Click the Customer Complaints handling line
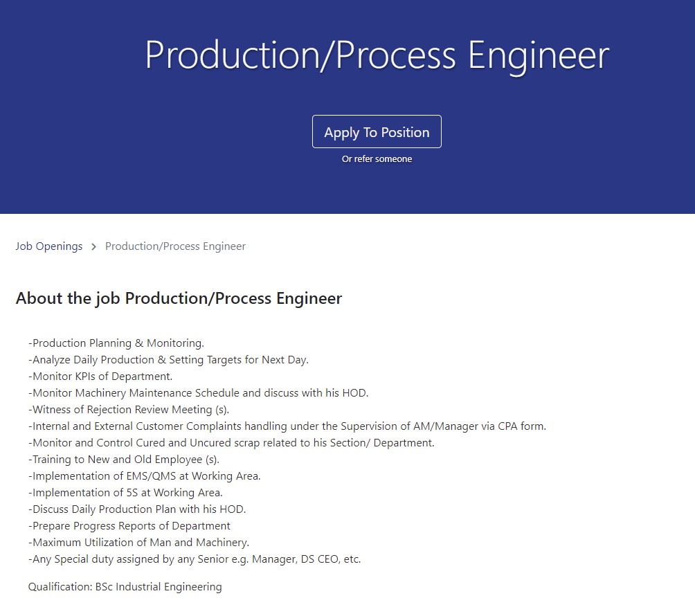Image resolution: width=695 pixels, height=616 pixels. point(287,426)
